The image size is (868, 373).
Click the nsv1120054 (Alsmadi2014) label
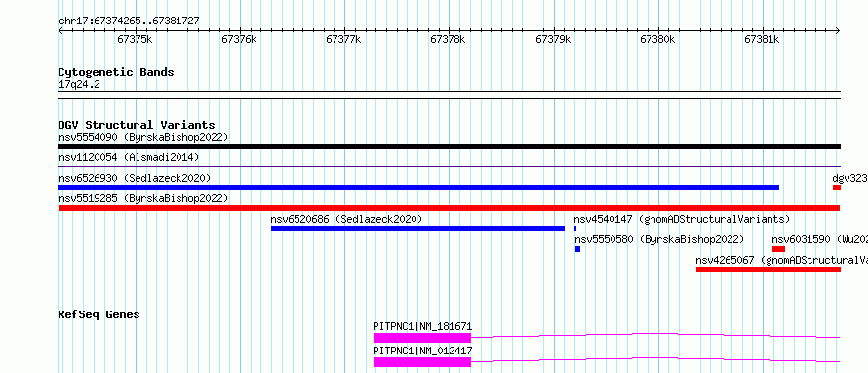coord(129,157)
